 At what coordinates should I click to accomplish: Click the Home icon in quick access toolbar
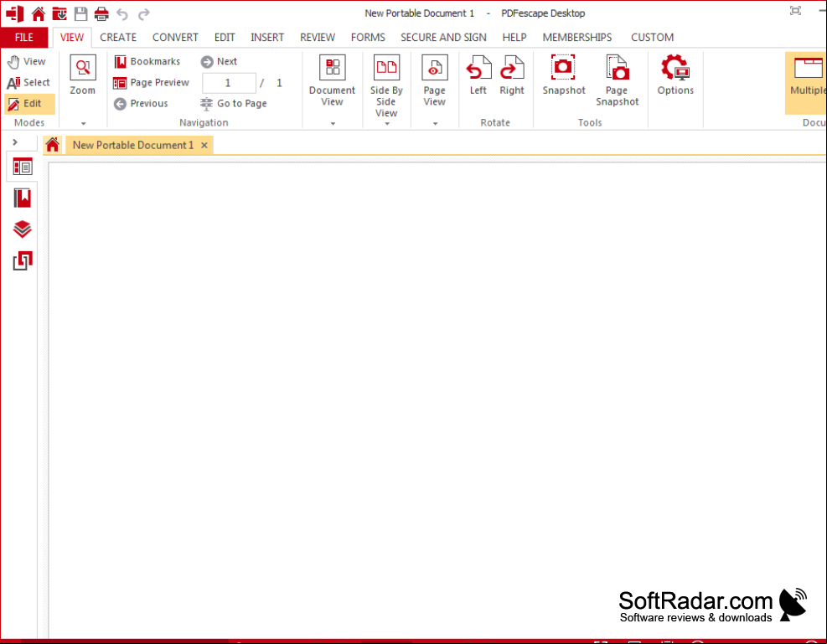[38, 13]
